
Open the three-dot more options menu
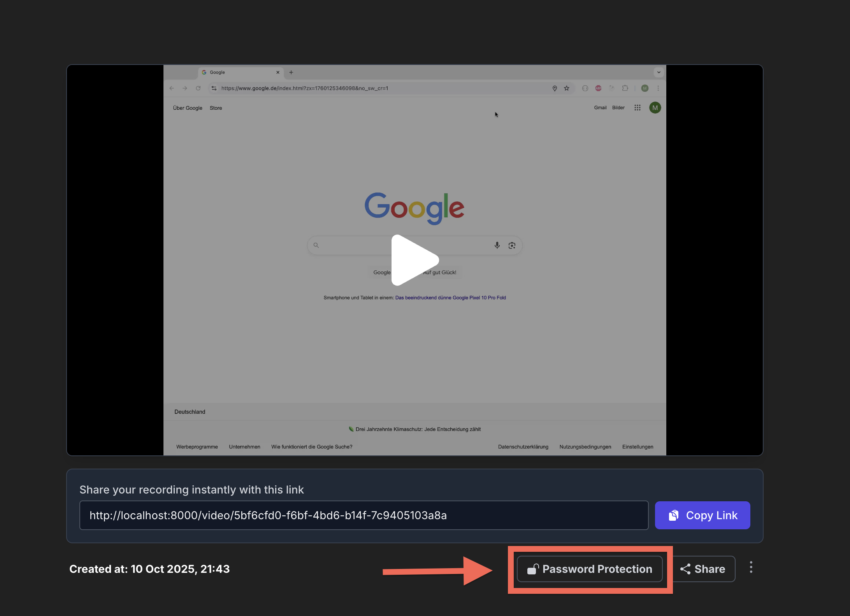pyautogui.click(x=751, y=567)
